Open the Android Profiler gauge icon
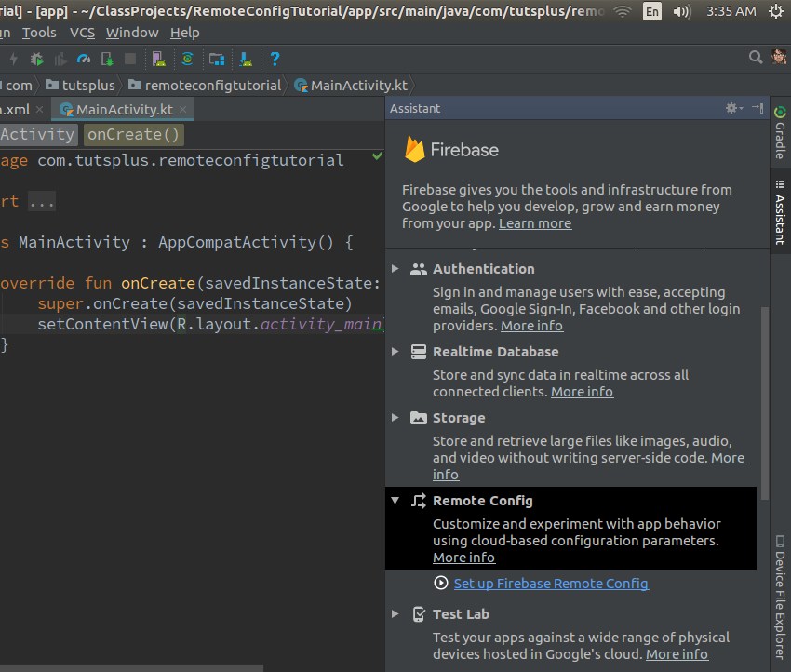The image size is (791, 672). coord(83,59)
